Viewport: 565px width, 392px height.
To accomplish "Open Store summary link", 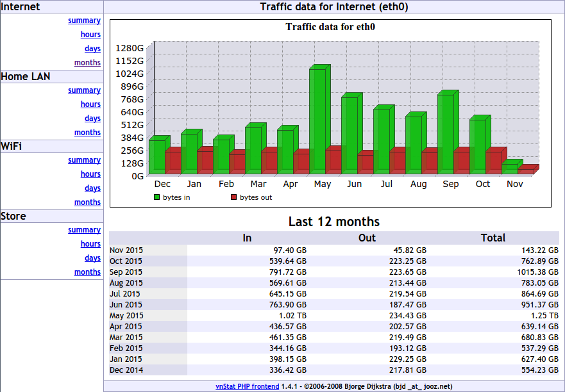I will coord(84,230).
